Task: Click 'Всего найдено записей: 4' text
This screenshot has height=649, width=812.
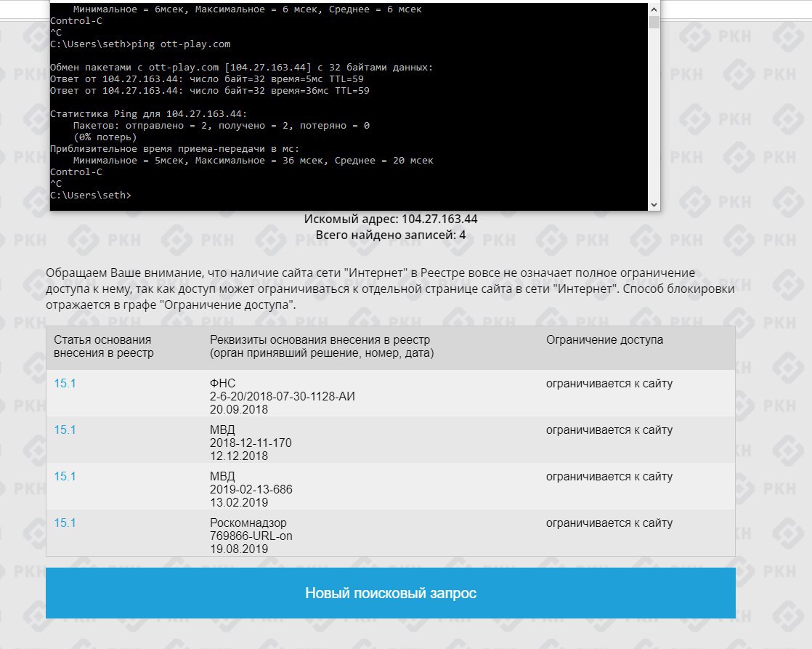Action: [391, 235]
